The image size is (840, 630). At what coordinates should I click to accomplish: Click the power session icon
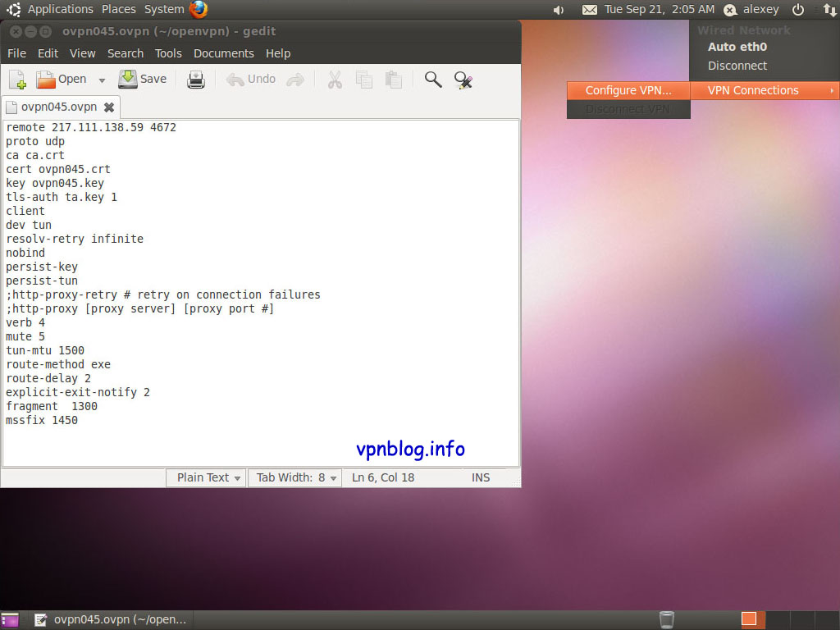tap(797, 10)
